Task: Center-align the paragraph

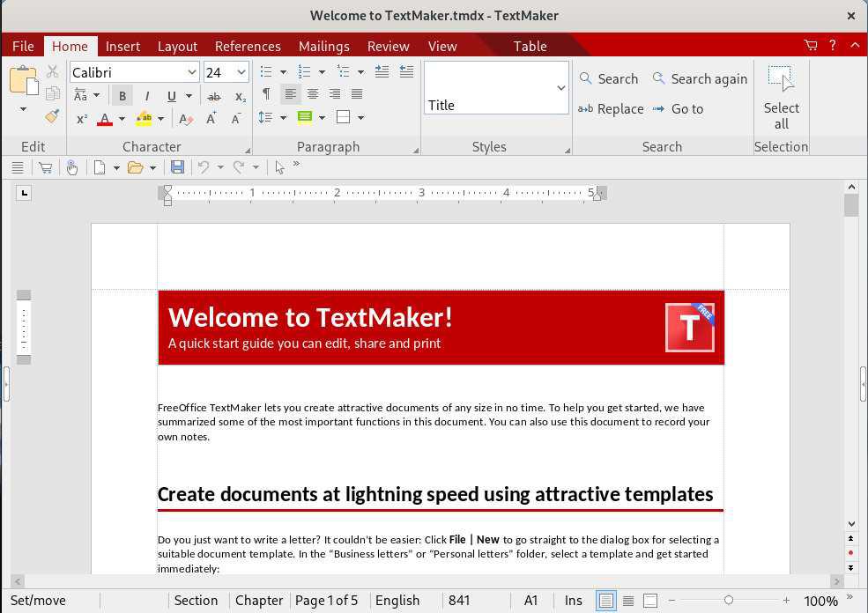Action: click(313, 94)
